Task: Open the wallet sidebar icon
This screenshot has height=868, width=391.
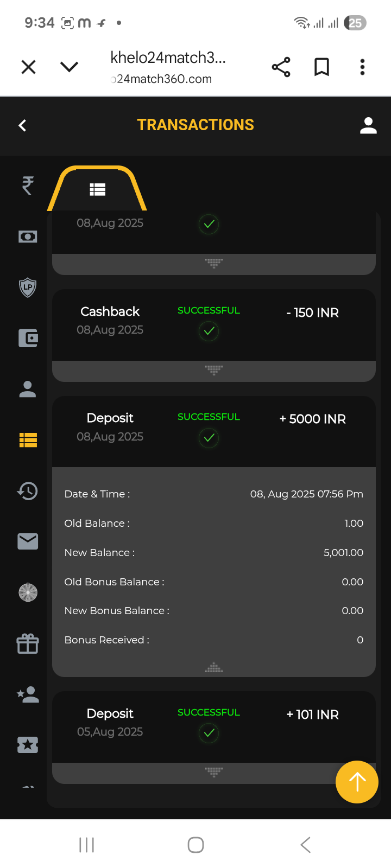Action: click(28, 338)
